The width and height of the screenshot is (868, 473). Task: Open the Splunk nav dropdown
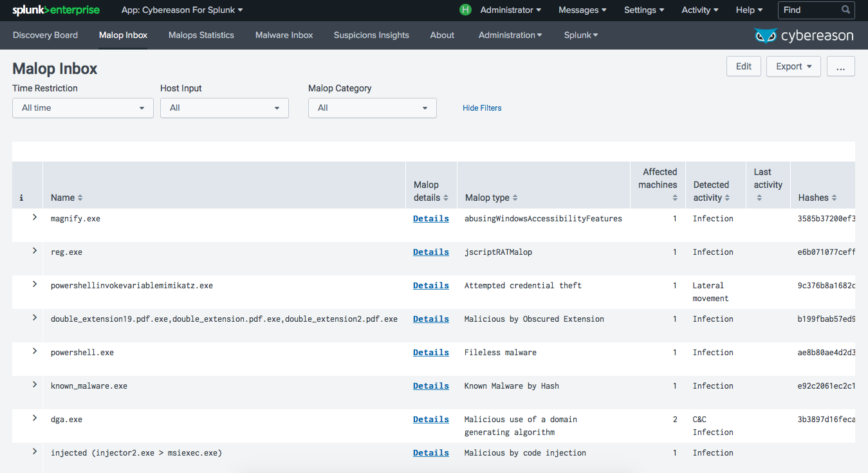[x=581, y=35]
